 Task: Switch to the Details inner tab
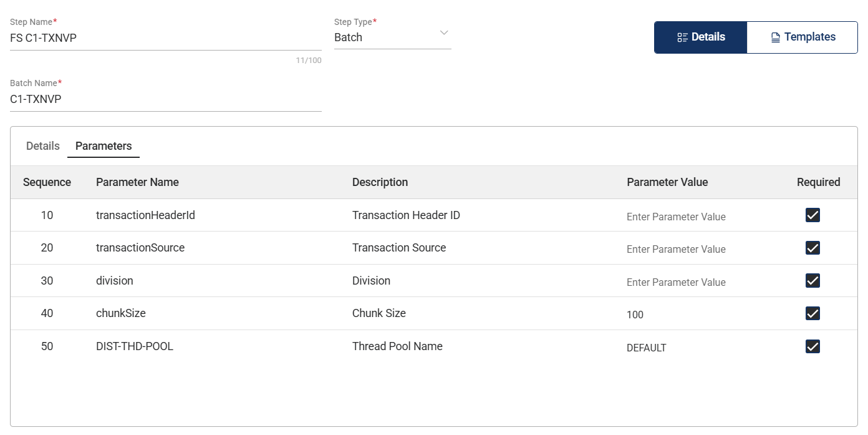click(43, 146)
